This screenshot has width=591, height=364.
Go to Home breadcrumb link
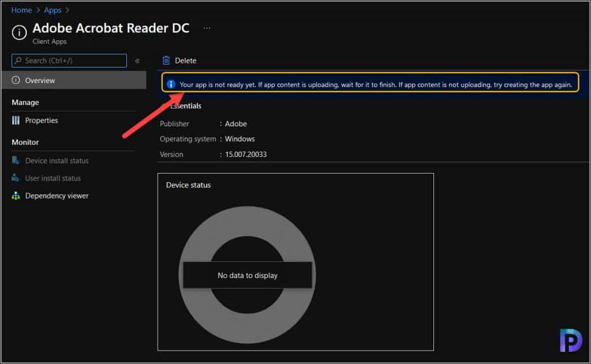pyautogui.click(x=21, y=10)
